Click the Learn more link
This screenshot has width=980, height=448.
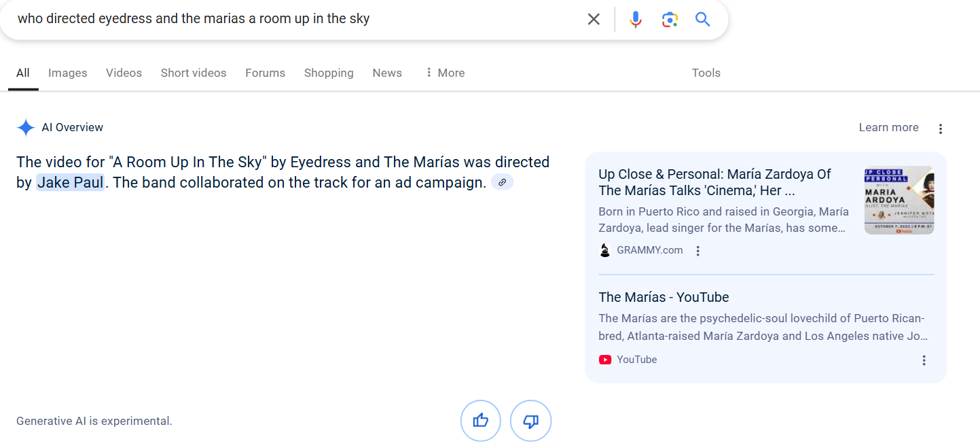pyautogui.click(x=888, y=128)
